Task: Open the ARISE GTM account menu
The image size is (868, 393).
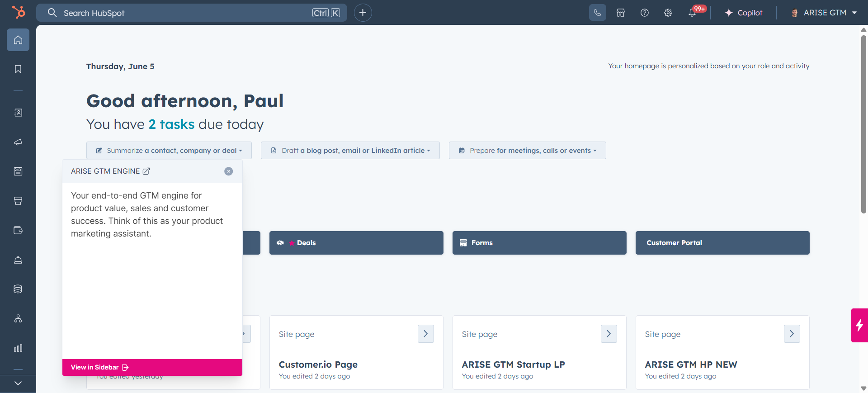Action: tap(824, 13)
